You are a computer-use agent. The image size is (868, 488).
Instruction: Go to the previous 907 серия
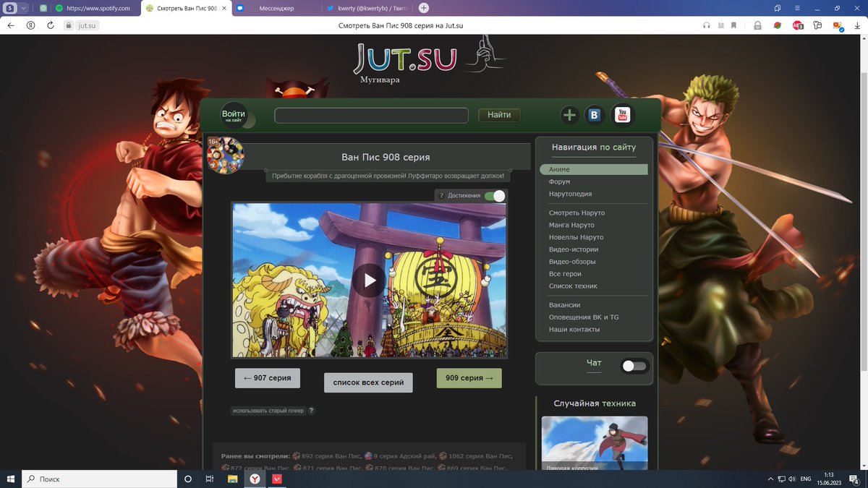click(268, 378)
